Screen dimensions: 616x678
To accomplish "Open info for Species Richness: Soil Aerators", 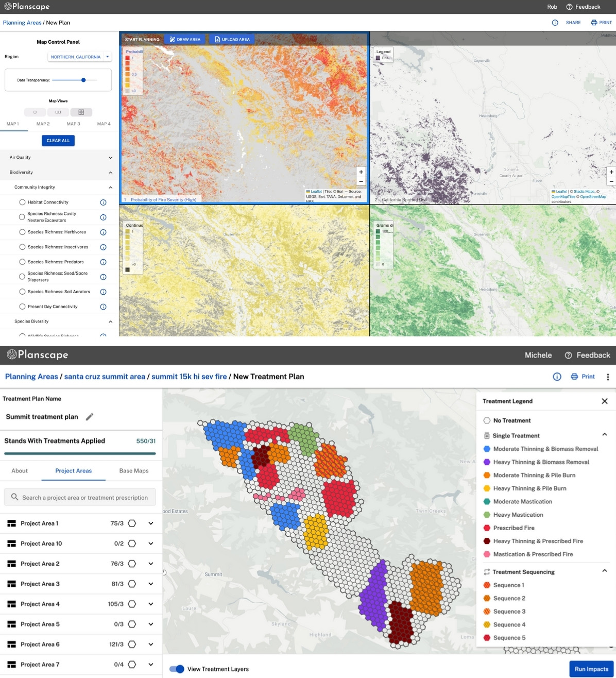I will 103,292.
